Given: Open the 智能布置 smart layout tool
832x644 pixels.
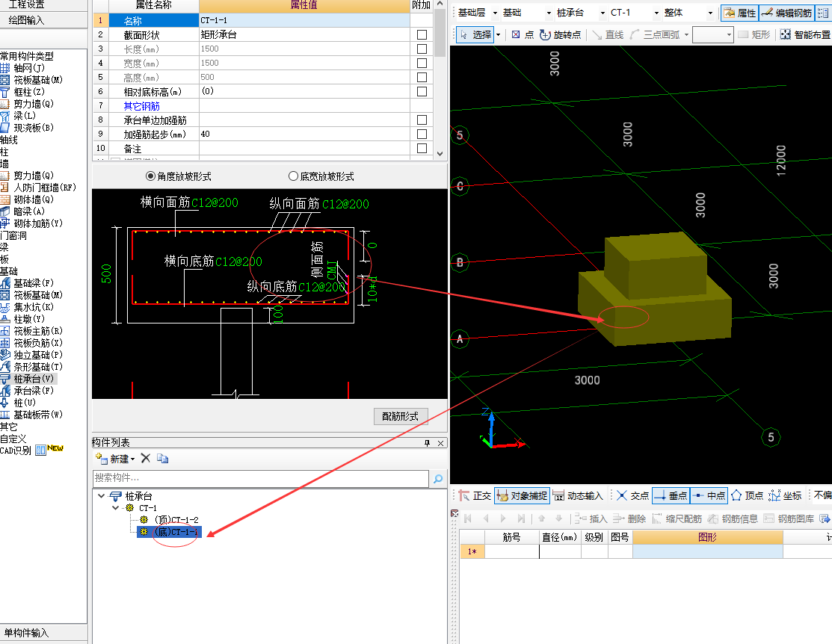Looking at the screenshot, I should (805, 34).
